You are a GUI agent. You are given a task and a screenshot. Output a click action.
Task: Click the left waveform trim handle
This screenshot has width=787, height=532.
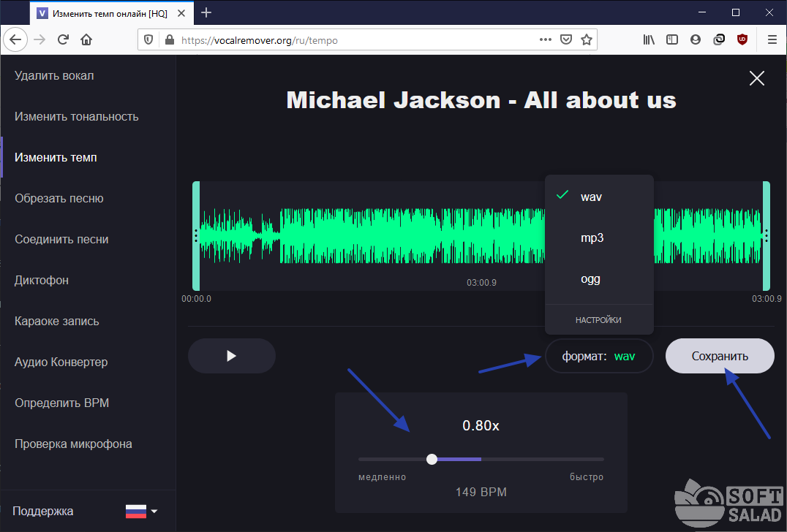[x=196, y=235]
